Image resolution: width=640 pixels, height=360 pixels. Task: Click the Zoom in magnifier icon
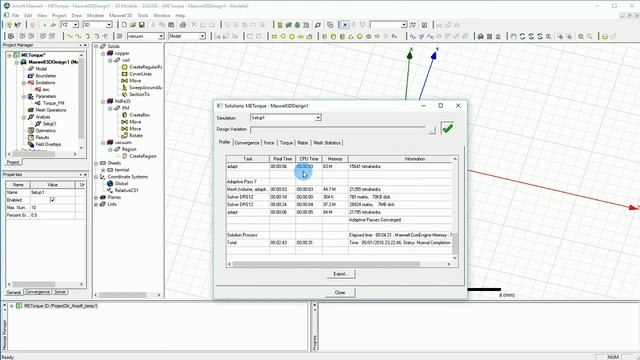point(581,36)
